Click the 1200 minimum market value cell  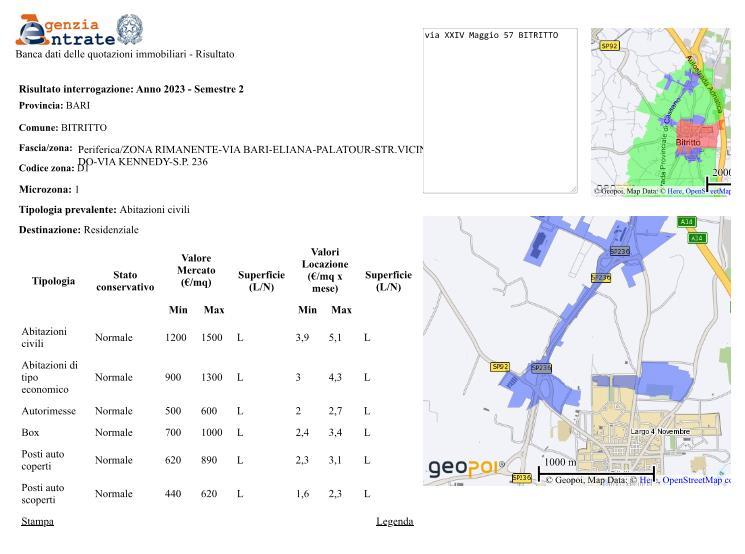click(x=175, y=337)
